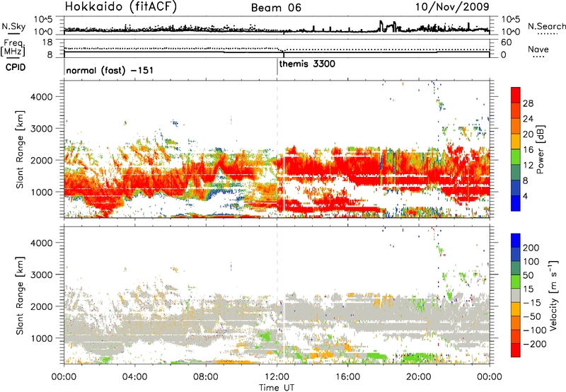Viewport: 566px width, 392px height.
Task: Click the '60' Nave tick label
Action: 506,42
